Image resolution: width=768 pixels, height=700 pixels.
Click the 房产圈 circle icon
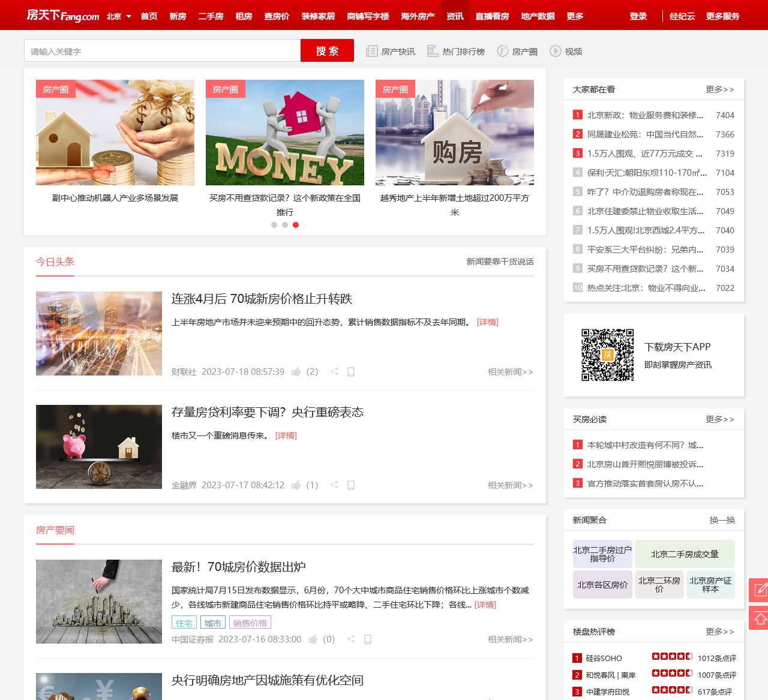(501, 51)
